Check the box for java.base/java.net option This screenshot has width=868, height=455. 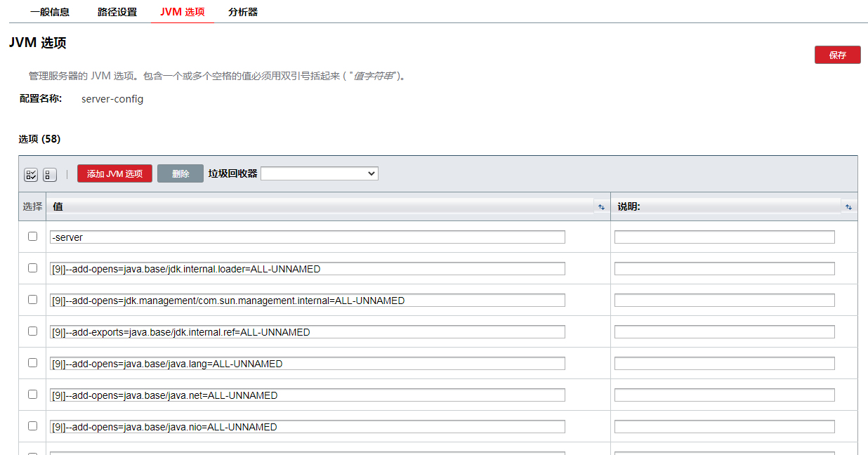(x=32, y=395)
